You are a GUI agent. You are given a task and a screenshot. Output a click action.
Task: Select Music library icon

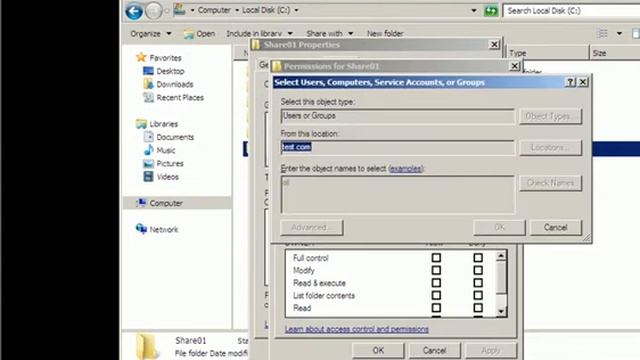[x=149, y=150]
